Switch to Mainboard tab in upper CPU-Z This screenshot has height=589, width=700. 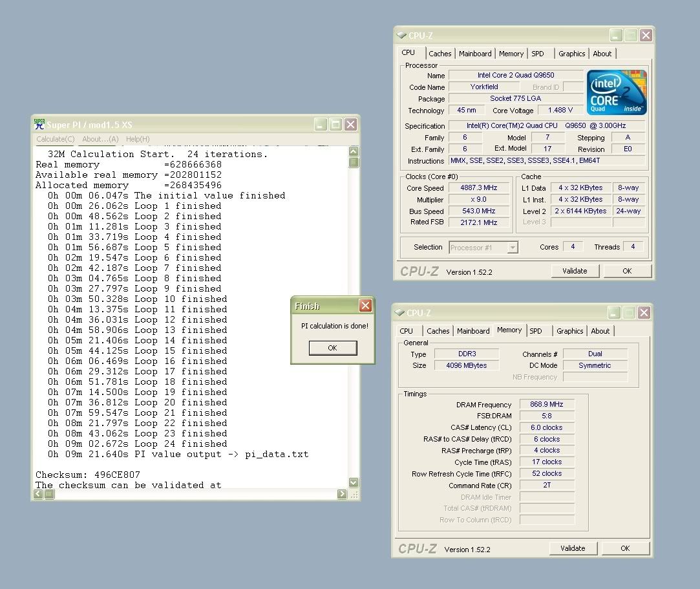475,54
